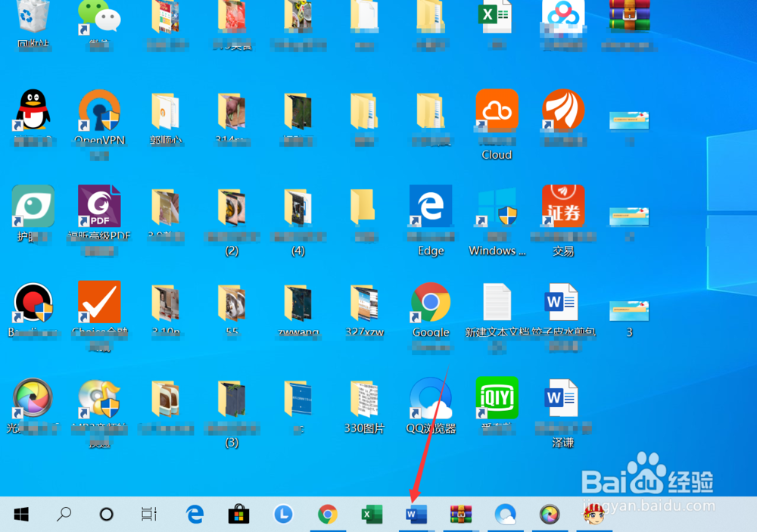This screenshot has height=532, width=757.
Task: Open the colorful lens app on taskbar
Action: coord(550,515)
